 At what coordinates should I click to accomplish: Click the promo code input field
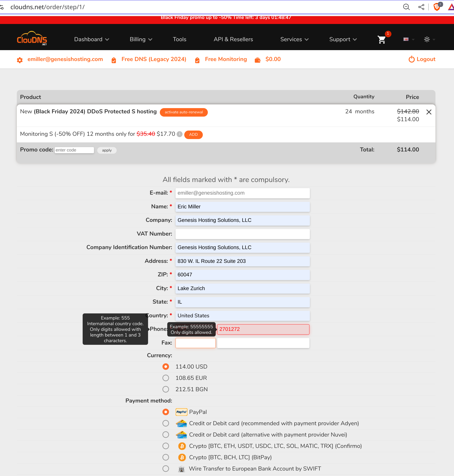click(74, 150)
